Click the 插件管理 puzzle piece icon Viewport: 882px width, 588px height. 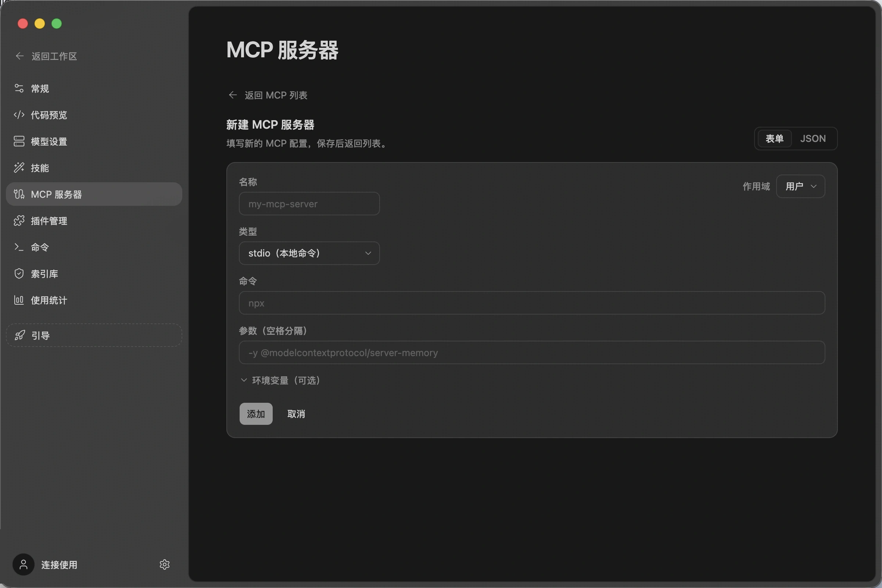[x=19, y=221]
